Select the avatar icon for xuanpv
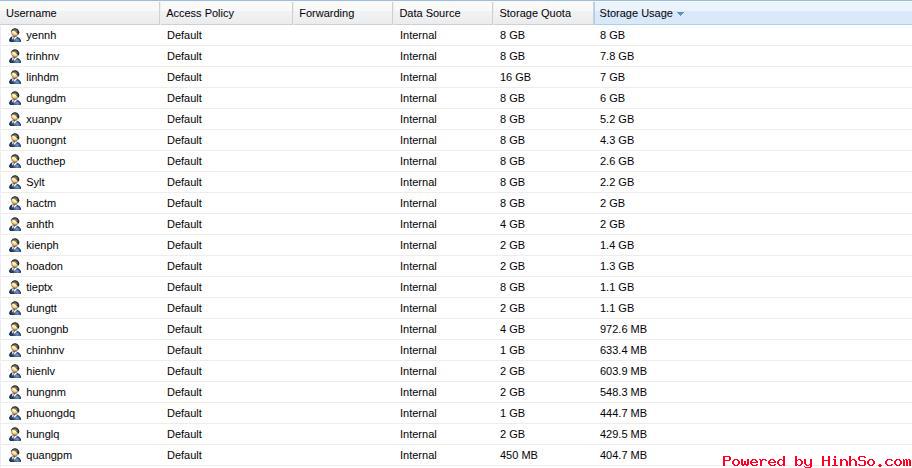The image size is (912, 468). (x=15, y=119)
